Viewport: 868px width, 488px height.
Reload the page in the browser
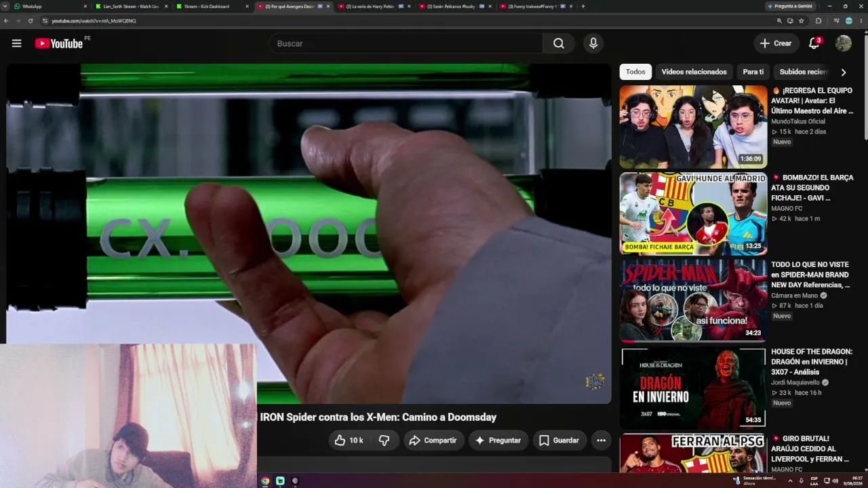pos(31,21)
